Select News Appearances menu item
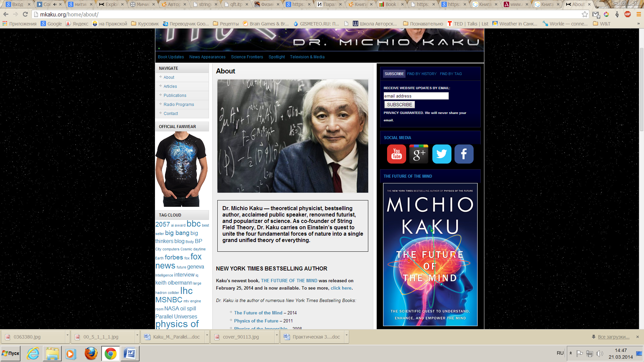Screen dimensions: 644x362 pos(207,57)
